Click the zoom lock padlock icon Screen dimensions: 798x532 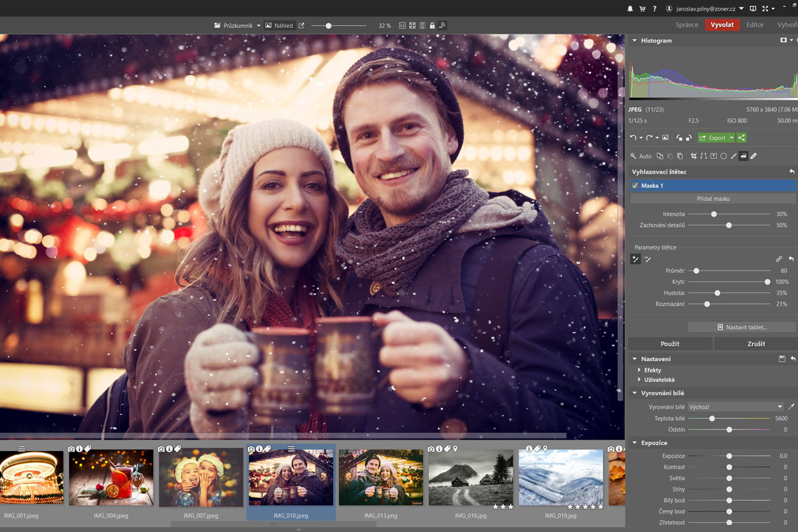pyautogui.click(x=432, y=26)
